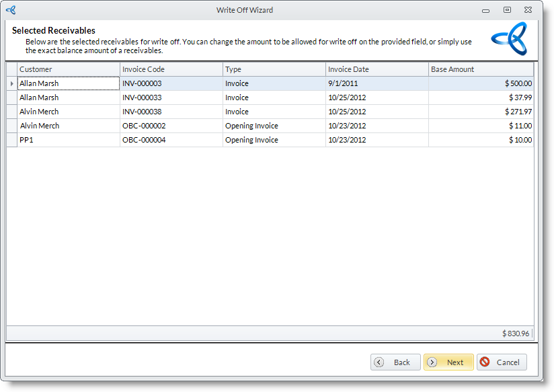Minimize the Write Off Wizard window
Screen dimensions: 554x392
tap(485, 10)
